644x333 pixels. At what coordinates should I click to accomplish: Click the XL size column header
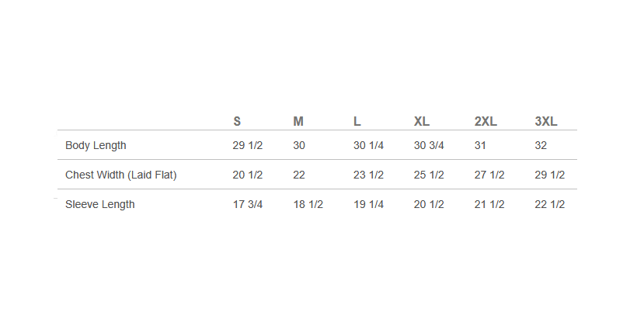[422, 121]
